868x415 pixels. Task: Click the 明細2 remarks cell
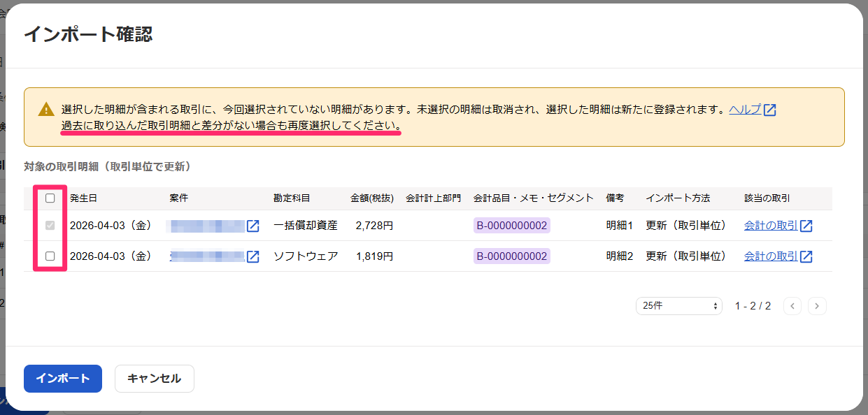(x=620, y=256)
